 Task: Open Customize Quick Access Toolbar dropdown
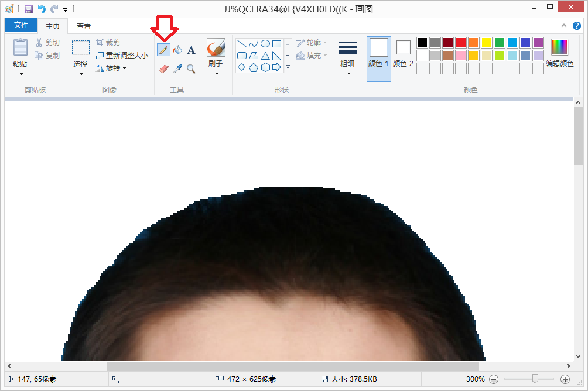click(65, 9)
